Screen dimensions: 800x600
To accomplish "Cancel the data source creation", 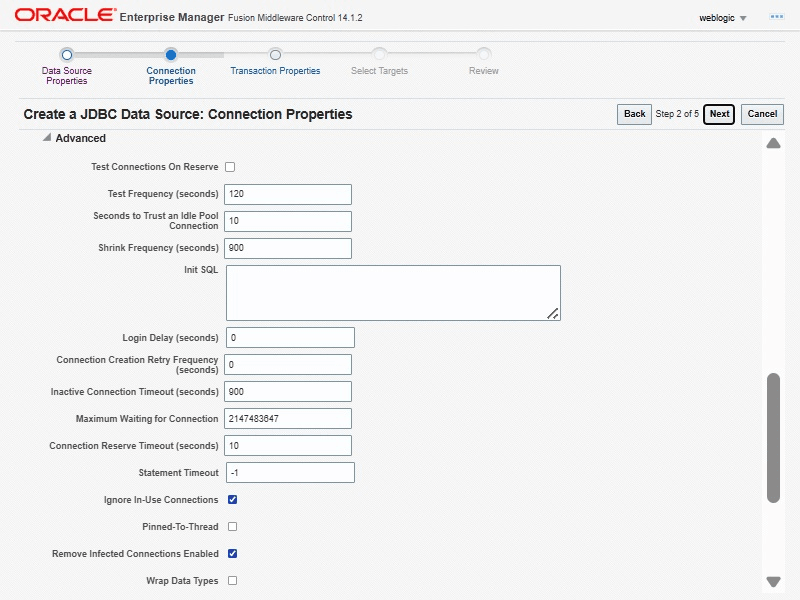I will click(762, 114).
